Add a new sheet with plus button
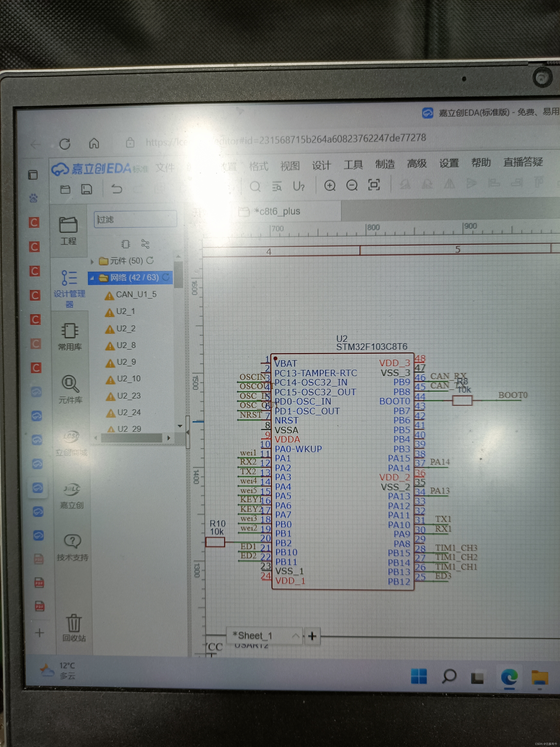Screen dimensions: 560x747 tap(312, 636)
